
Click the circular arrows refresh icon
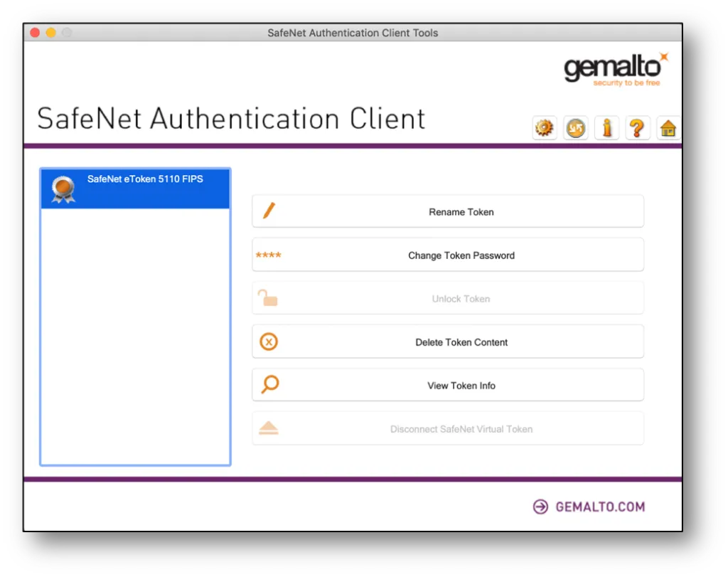[x=576, y=128]
